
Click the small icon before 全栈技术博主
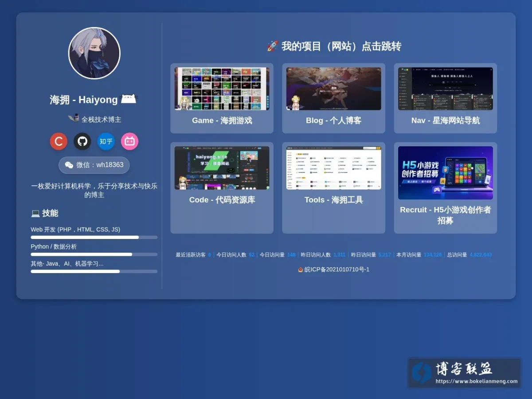click(74, 118)
